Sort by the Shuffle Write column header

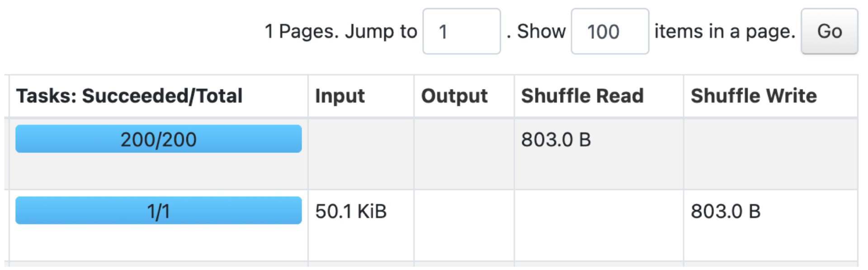click(754, 96)
